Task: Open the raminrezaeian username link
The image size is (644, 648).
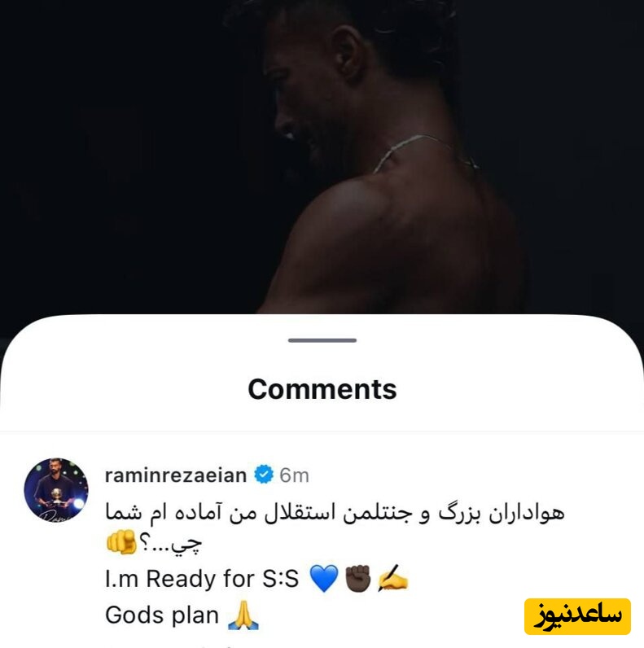Action: click(x=176, y=475)
